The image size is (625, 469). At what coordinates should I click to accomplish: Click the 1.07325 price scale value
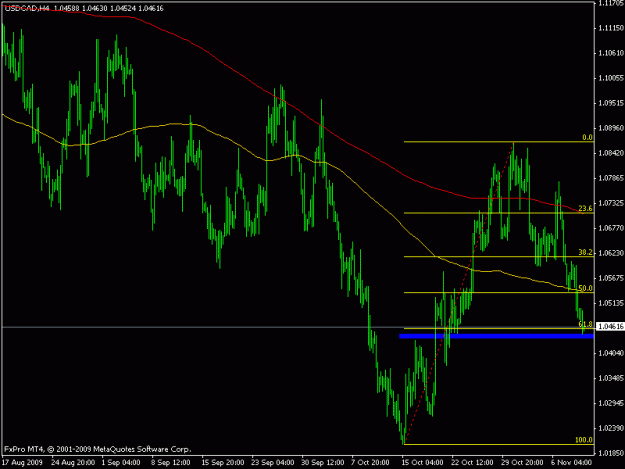pos(611,203)
